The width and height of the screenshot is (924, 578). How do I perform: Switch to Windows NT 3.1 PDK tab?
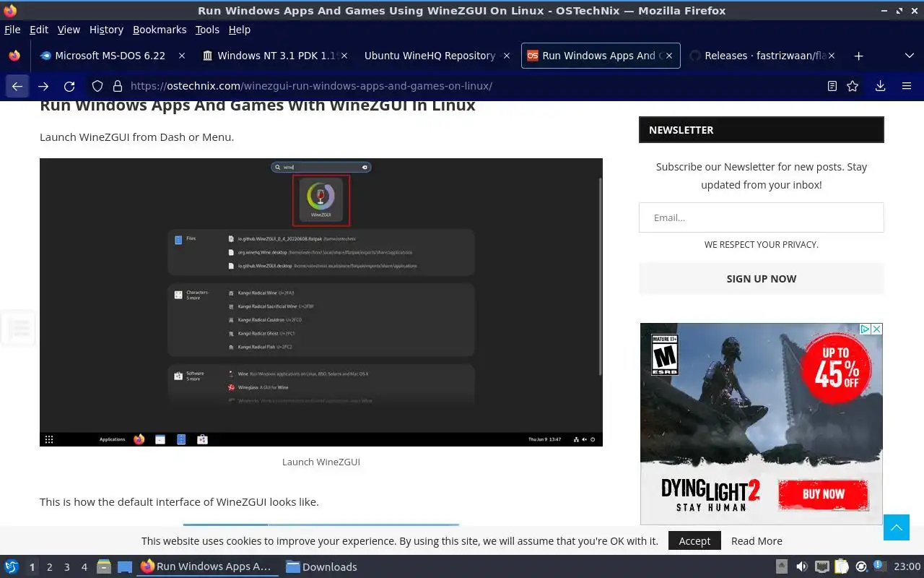pyautogui.click(x=276, y=56)
